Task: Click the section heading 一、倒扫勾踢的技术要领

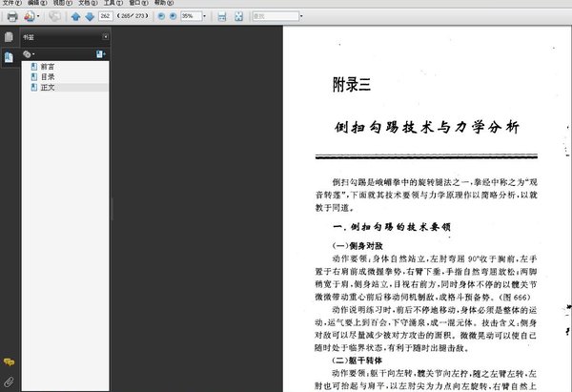Action: point(392,227)
